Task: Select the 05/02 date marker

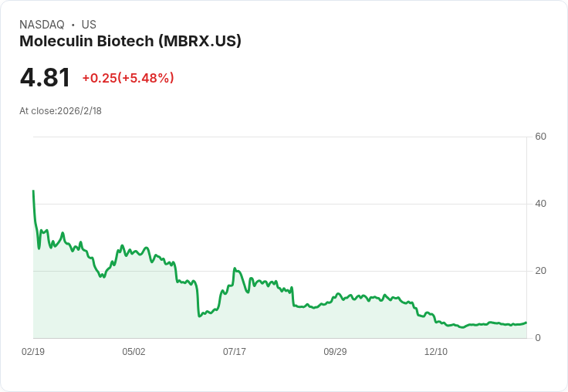Action: click(x=134, y=352)
